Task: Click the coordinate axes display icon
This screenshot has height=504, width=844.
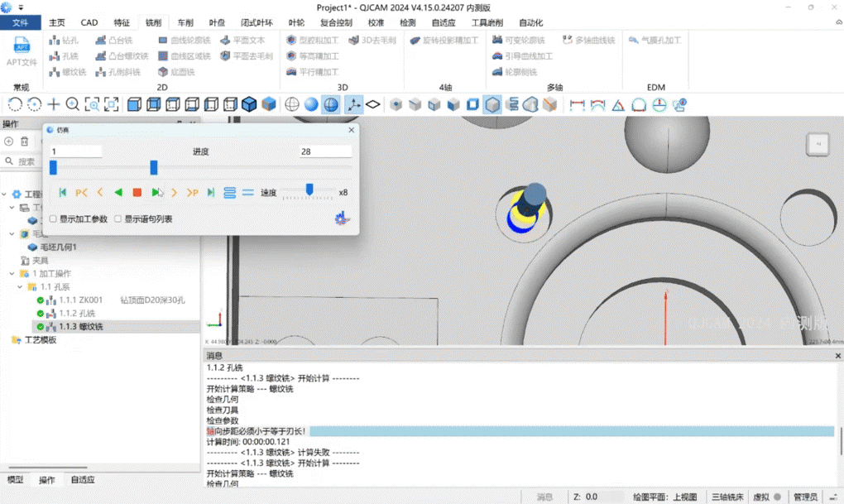Action: (x=353, y=104)
